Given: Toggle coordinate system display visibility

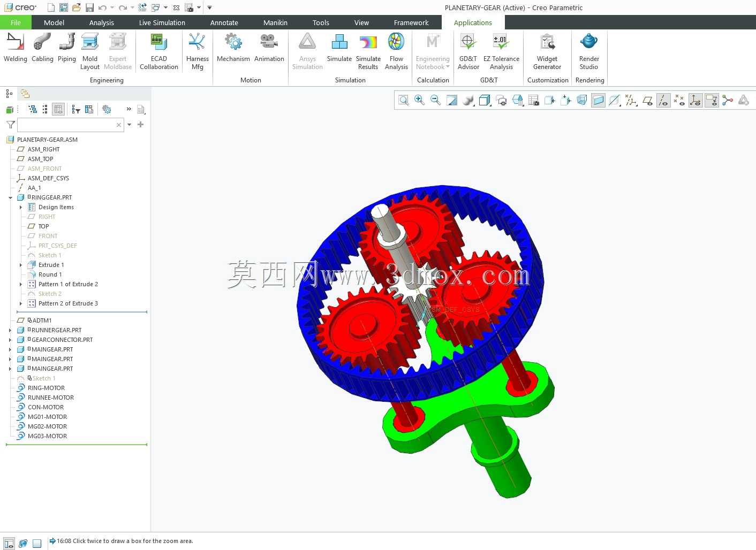Looking at the screenshot, I should [x=695, y=100].
